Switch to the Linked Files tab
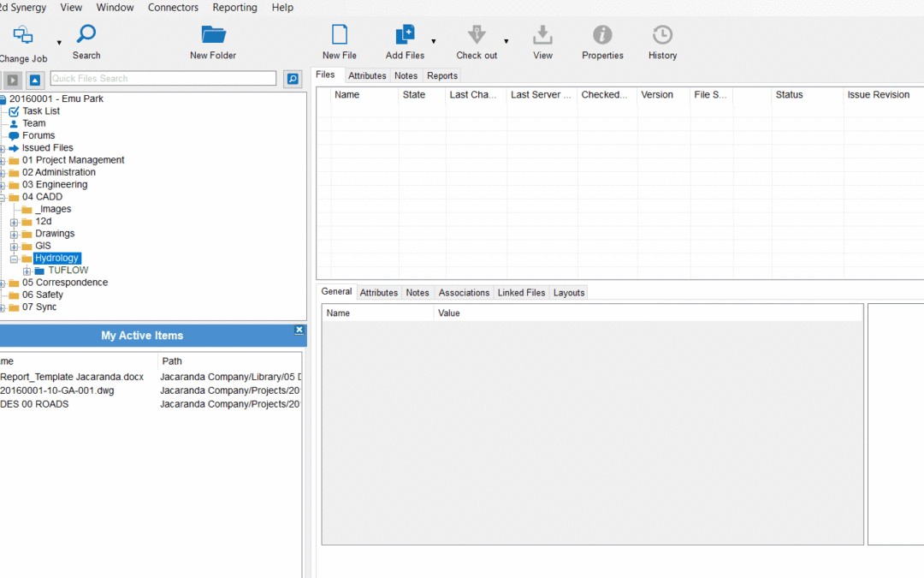The width and height of the screenshot is (924, 578). [x=521, y=293]
